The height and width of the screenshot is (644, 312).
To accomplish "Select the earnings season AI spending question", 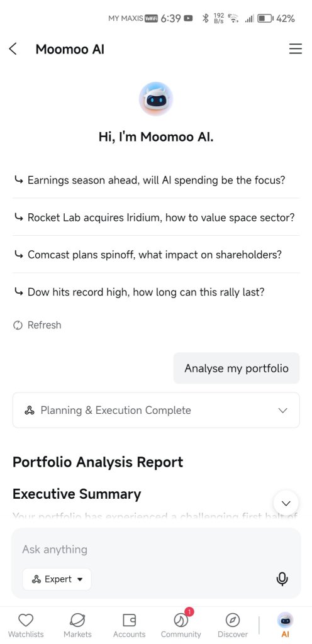I will click(x=156, y=180).
